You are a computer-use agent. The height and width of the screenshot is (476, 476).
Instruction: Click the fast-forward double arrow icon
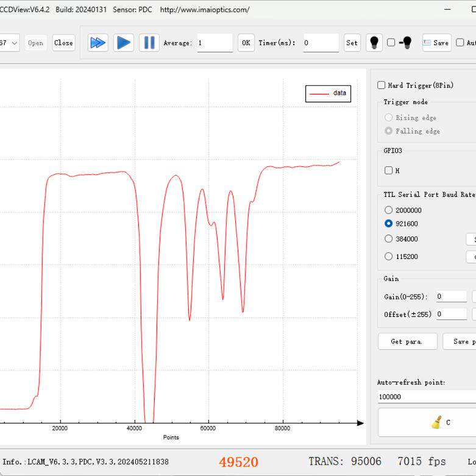pyautogui.click(x=98, y=43)
